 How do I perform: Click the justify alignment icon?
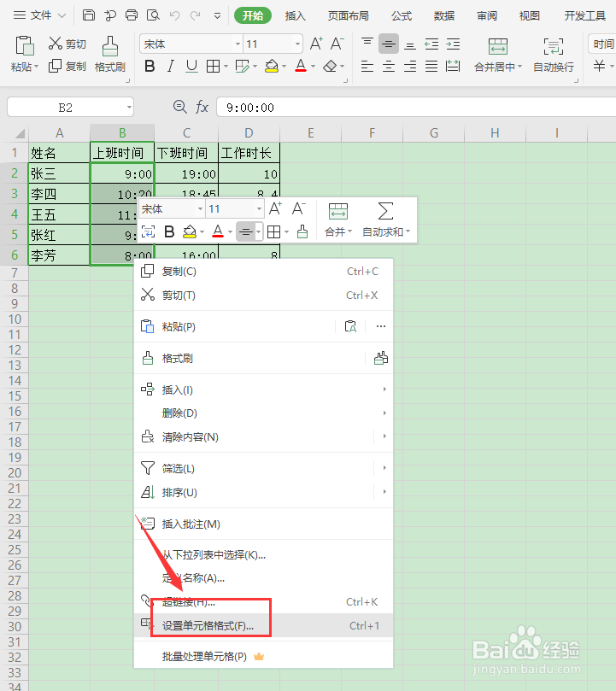pyautogui.click(x=431, y=67)
